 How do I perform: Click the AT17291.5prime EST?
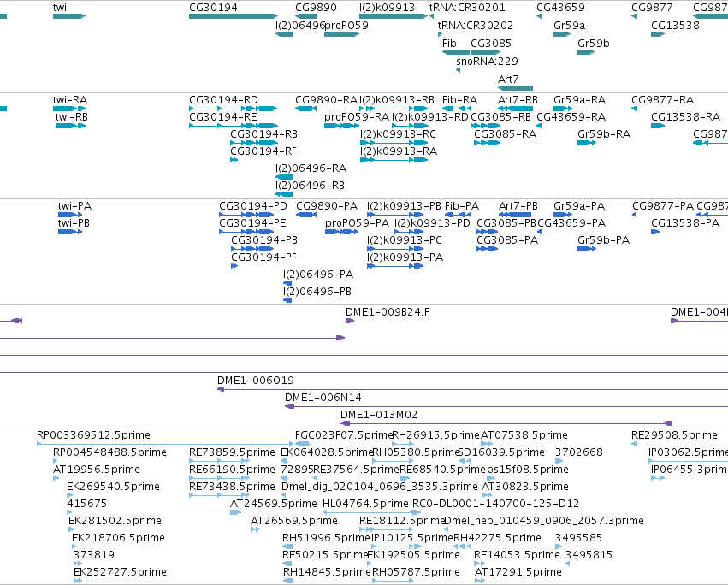click(x=480, y=581)
